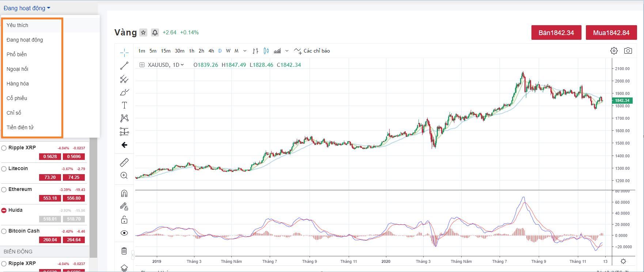
Task: Select the prediction and measurement tool
Action: [x=124, y=131]
